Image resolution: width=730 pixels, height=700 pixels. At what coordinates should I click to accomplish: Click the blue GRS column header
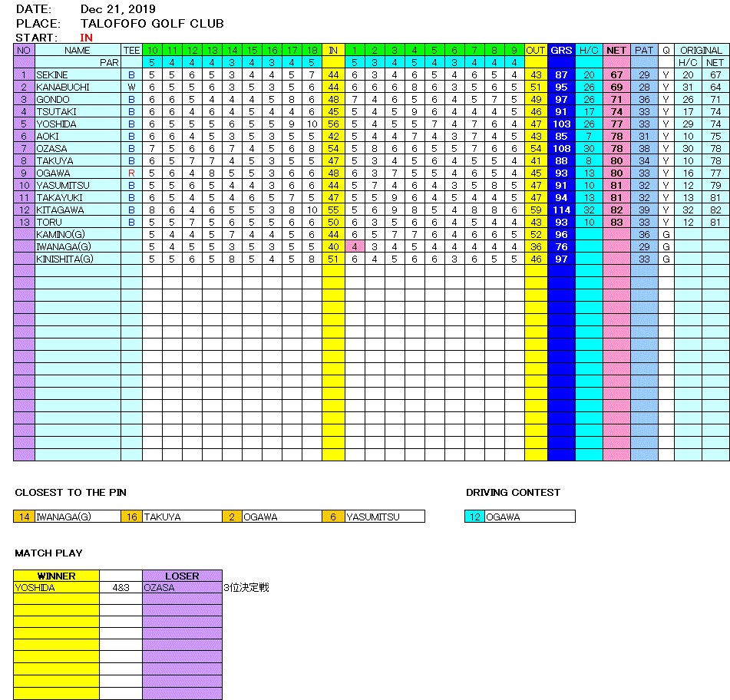pyautogui.click(x=561, y=50)
